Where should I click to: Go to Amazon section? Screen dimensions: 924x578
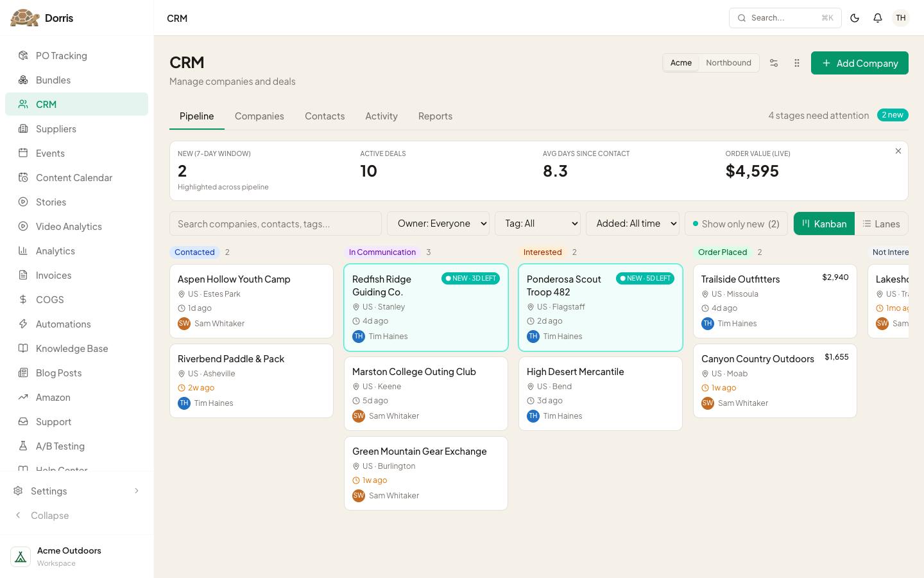tap(76, 397)
